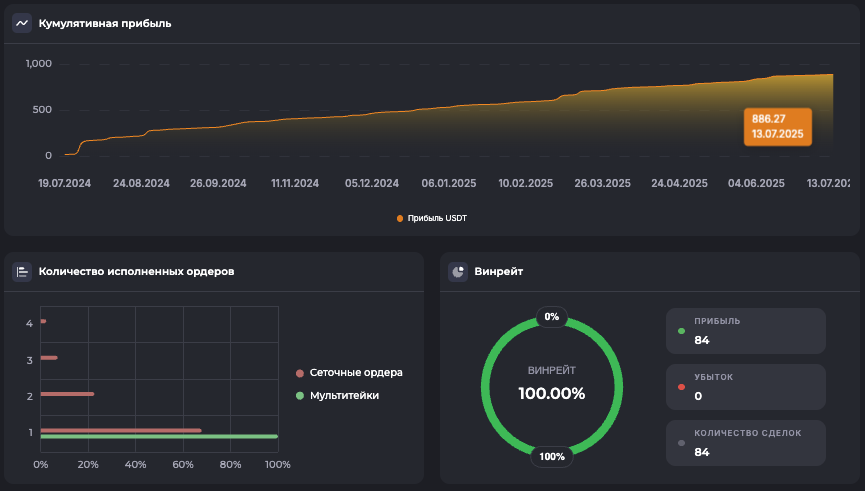Click the orange legend dot for Прибыль USDT

(401, 217)
